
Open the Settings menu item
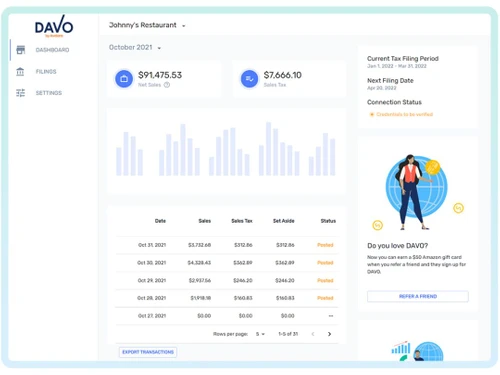(49, 93)
